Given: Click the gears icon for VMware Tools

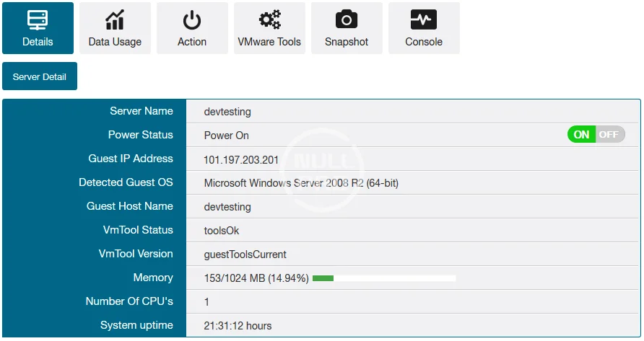Looking at the screenshot, I should pyautogui.click(x=269, y=19).
